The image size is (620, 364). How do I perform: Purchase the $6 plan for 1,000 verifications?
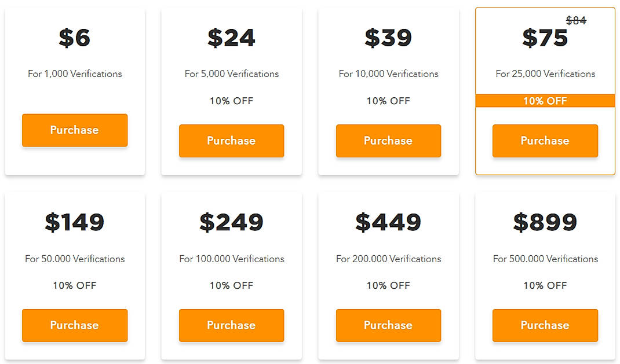tap(74, 130)
